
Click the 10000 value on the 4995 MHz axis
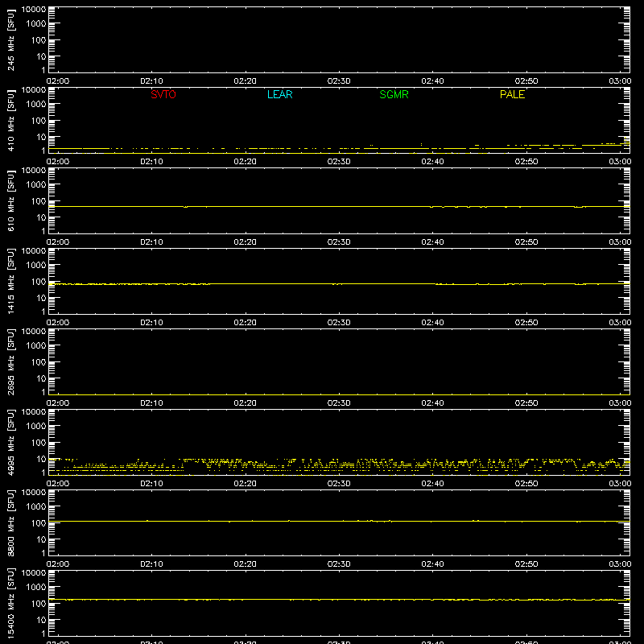coord(34,412)
